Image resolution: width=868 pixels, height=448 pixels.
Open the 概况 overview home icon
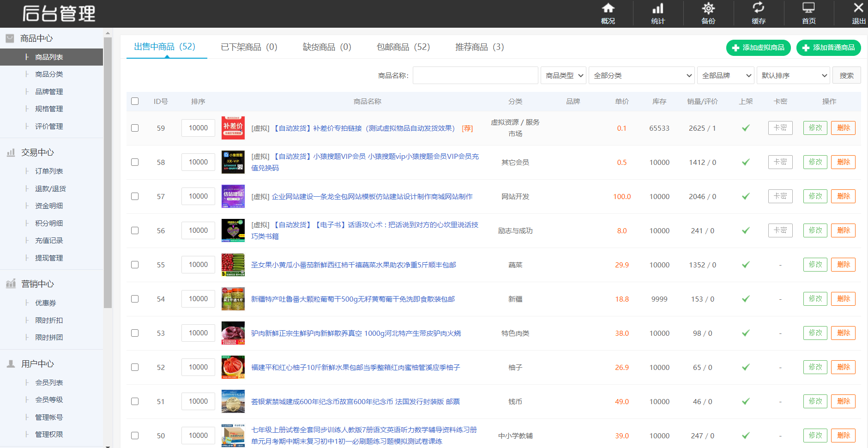pos(608,9)
